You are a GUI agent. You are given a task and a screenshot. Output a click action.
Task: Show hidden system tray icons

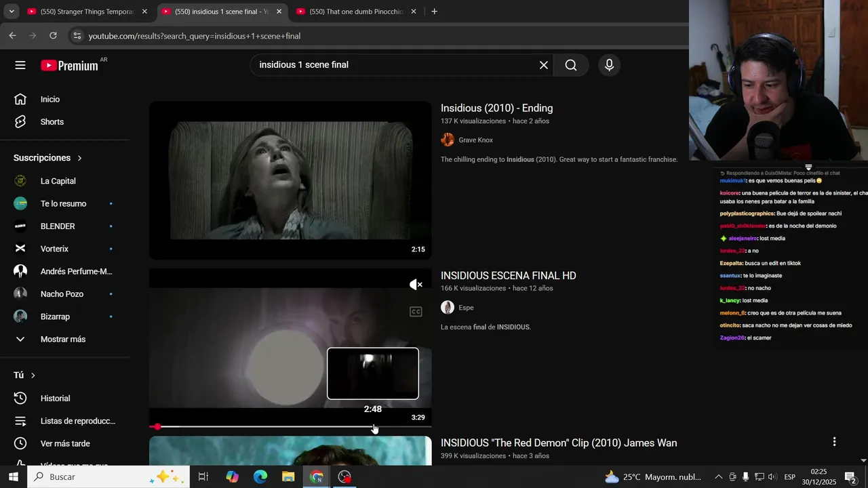point(719,477)
